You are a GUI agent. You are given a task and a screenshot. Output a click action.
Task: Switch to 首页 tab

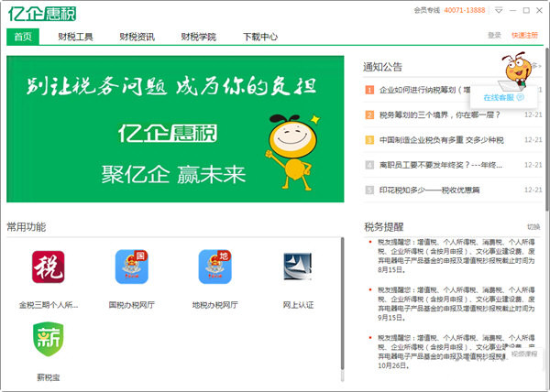(23, 37)
